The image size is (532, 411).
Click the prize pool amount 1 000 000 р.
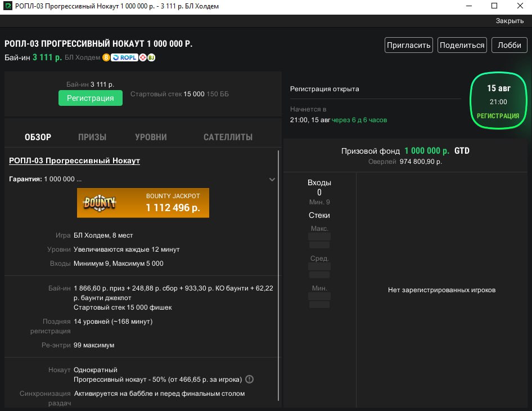[426, 151]
